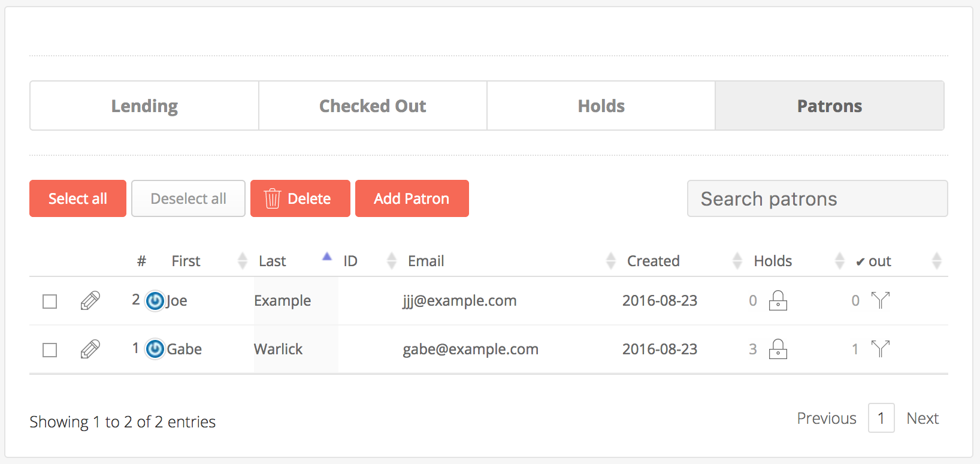The height and width of the screenshot is (464, 980).
Task: Open the Checked Out tab
Action: [373, 106]
